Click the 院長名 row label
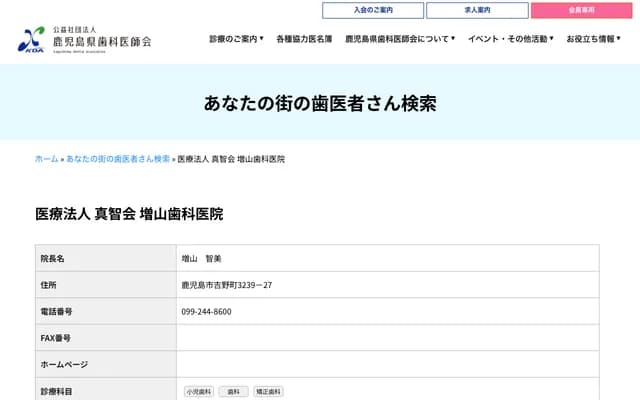Viewport: 640px width, 400px height. [52, 258]
